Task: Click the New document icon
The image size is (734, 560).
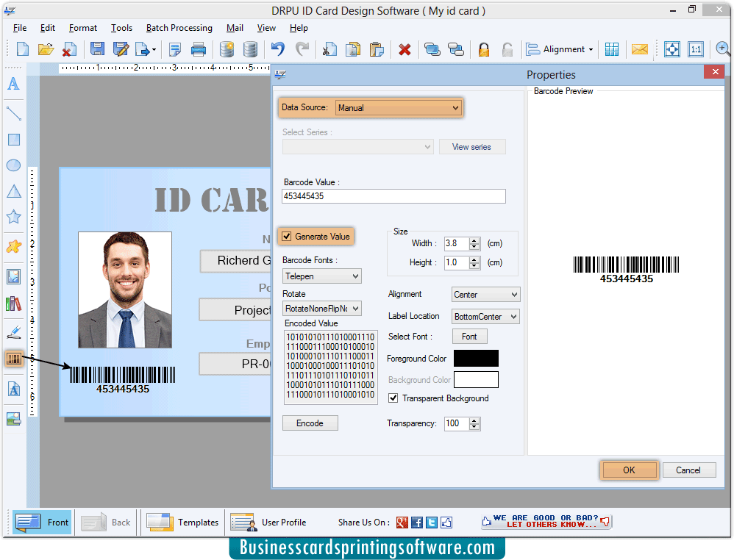Action: 23,49
